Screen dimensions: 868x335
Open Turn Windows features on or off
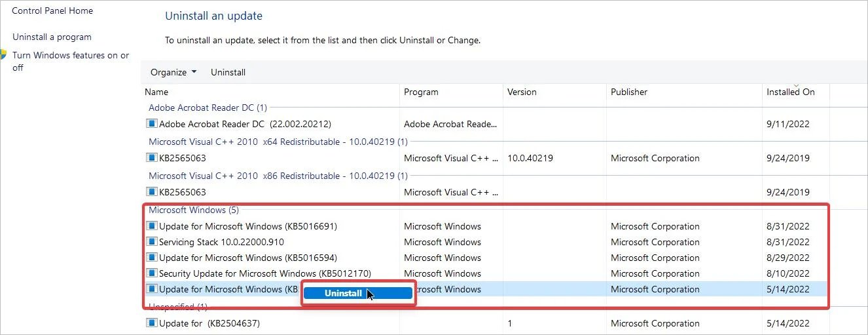(71, 61)
